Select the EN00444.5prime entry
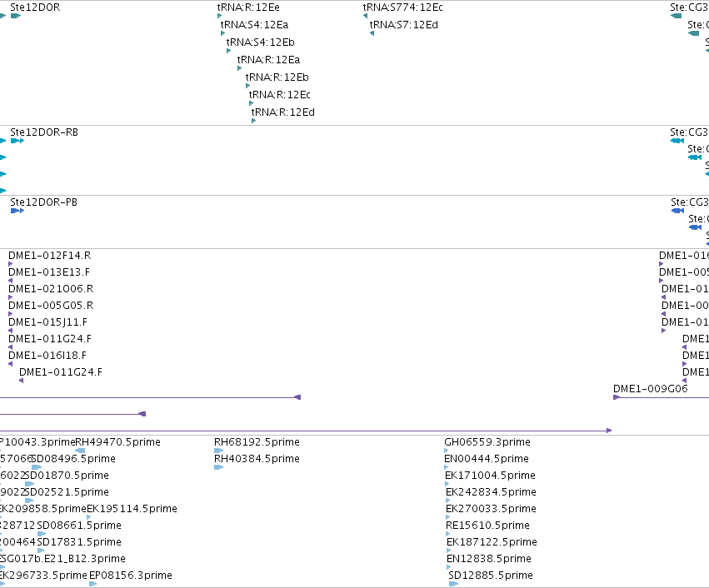Screen dimensions: 709x588 (x=487, y=459)
